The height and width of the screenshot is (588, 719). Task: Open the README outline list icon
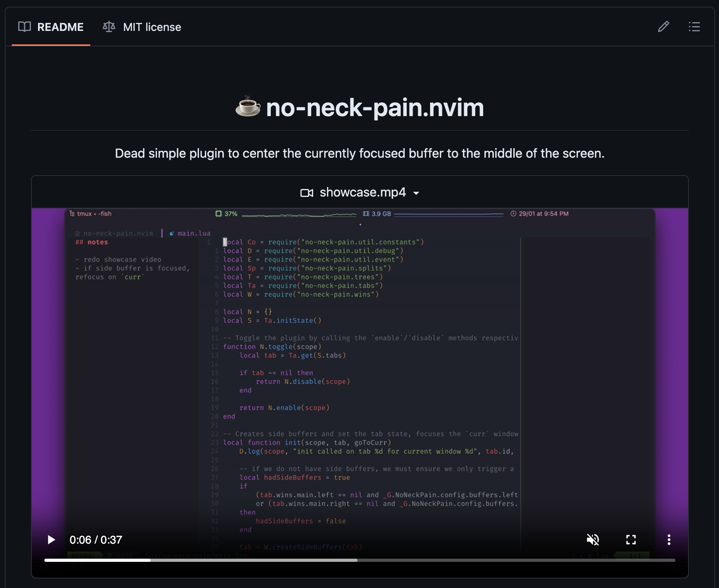coord(694,27)
